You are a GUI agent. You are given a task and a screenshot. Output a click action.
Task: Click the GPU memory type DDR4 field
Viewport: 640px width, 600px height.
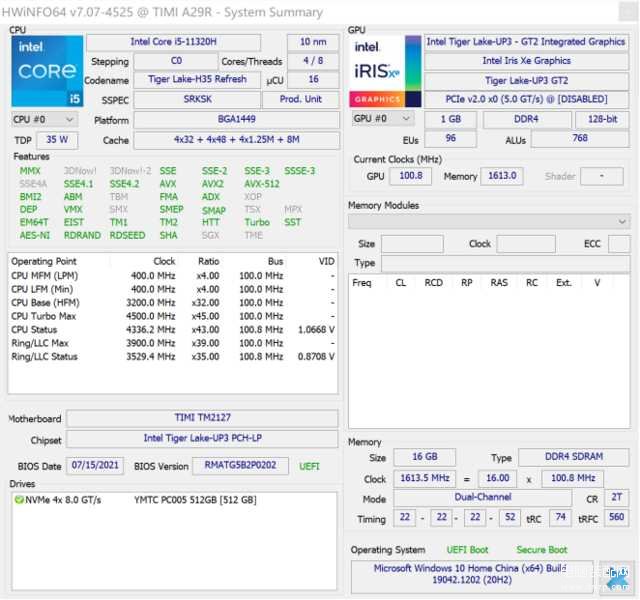[x=527, y=119]
